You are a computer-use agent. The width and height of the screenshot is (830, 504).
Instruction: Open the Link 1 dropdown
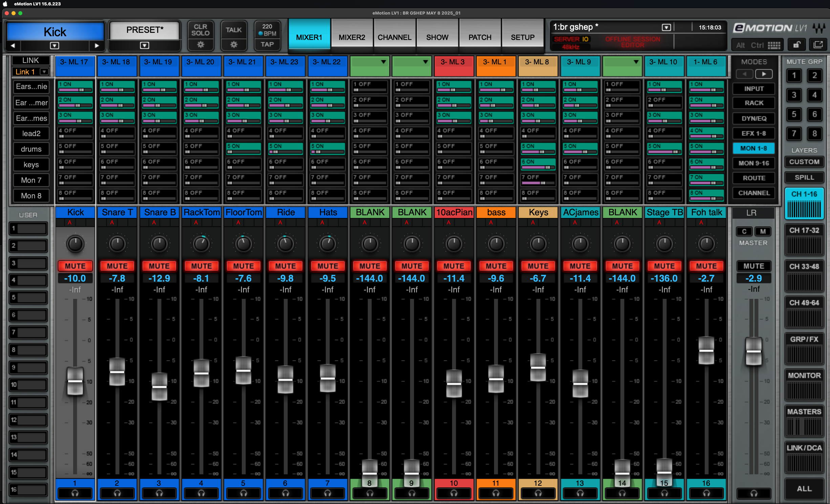(44, 72)
